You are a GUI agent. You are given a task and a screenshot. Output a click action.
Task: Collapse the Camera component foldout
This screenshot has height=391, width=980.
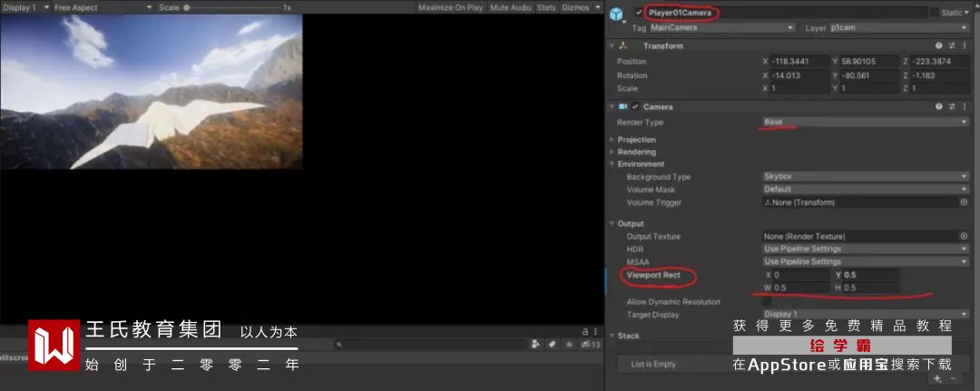tap(612, 107)
